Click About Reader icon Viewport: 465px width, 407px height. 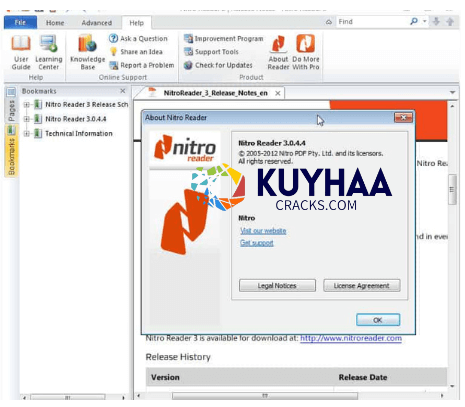click(278, 53)
